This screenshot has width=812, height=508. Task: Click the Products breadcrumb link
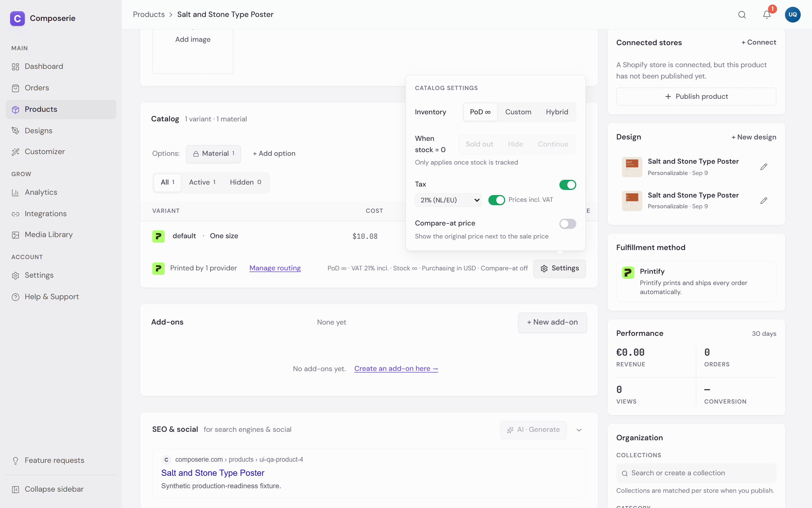pyautogui.click(x=149, y=14)
